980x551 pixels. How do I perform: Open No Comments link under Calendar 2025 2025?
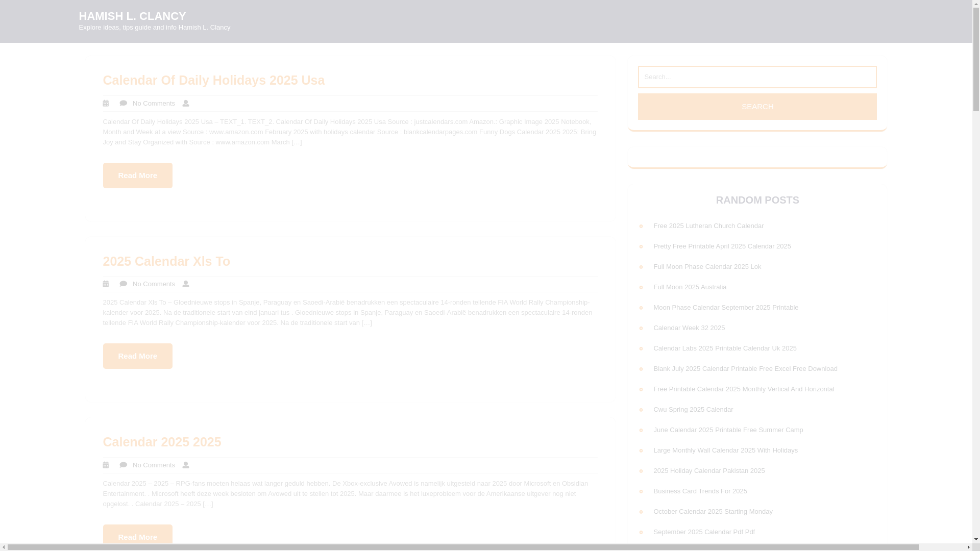tap(154, 465)
